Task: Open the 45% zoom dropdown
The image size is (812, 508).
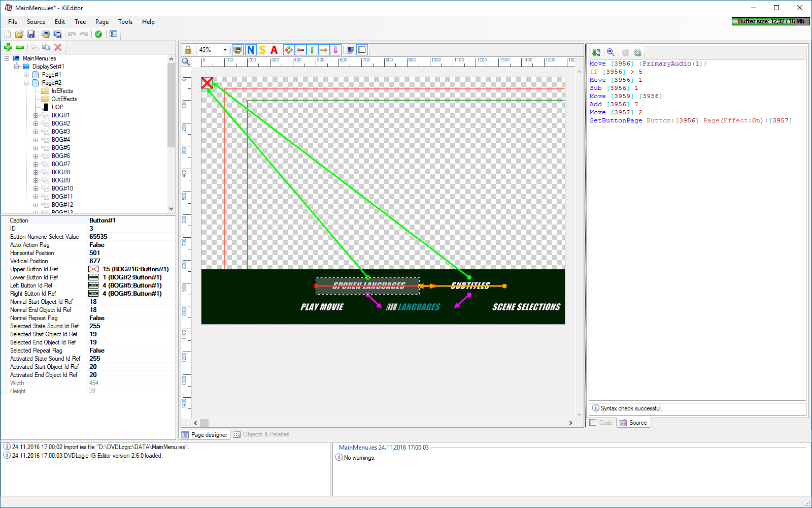Action: 225,50
